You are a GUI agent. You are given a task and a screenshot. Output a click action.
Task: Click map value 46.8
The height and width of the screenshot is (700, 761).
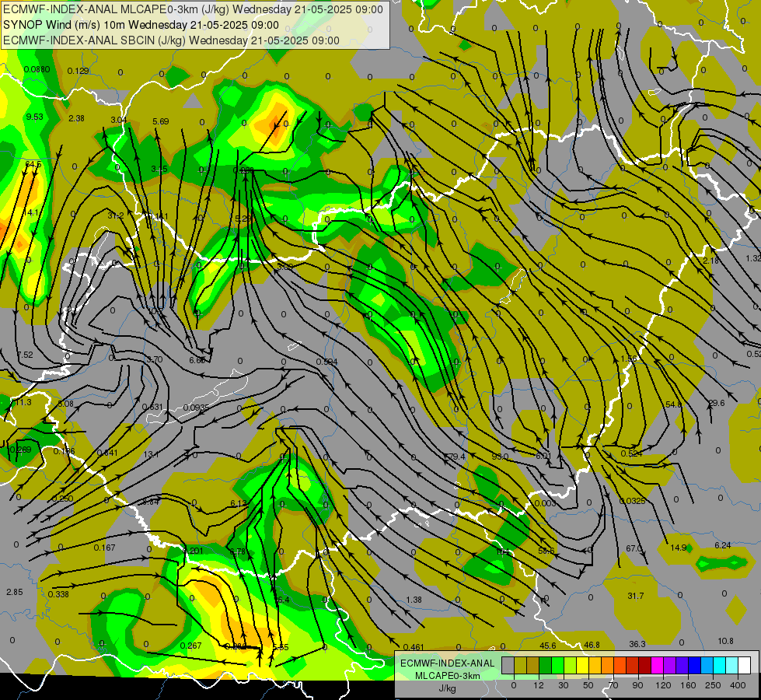592,645
